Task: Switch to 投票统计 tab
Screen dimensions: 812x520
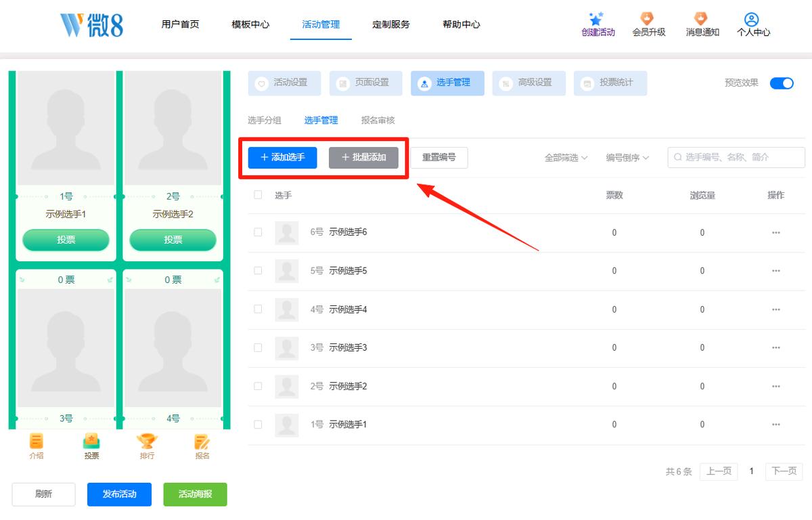Action: (x=610, y=83)
